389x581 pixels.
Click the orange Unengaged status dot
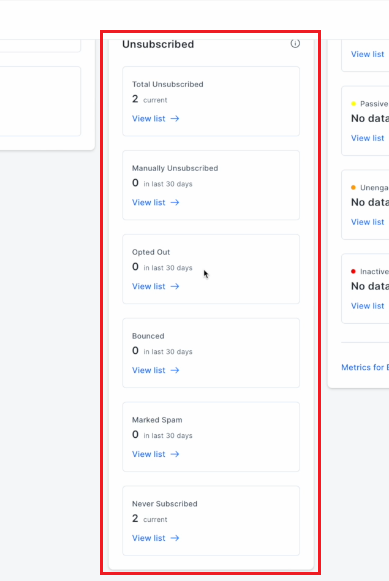[353, 187]
